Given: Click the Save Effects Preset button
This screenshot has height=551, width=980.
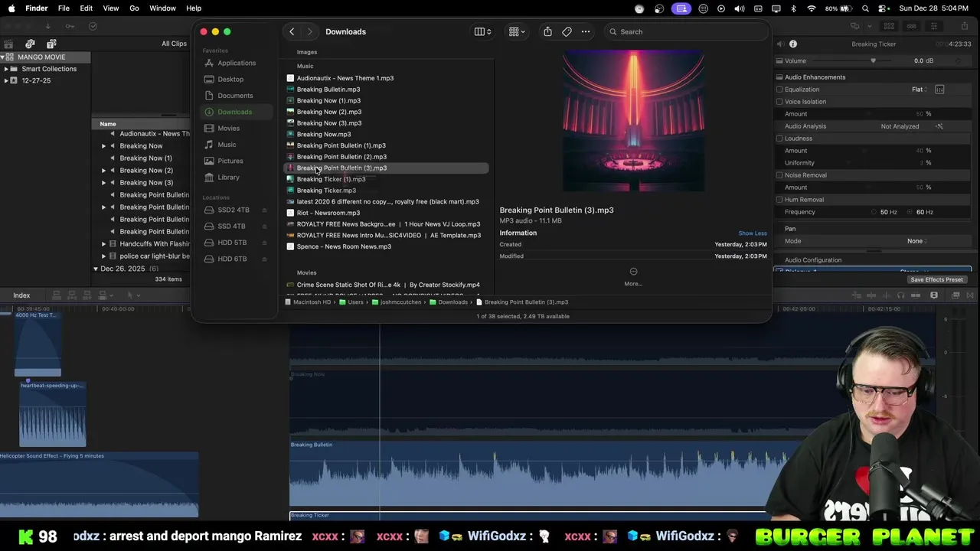Looking at the screenshot, I should tap(936, 279).
